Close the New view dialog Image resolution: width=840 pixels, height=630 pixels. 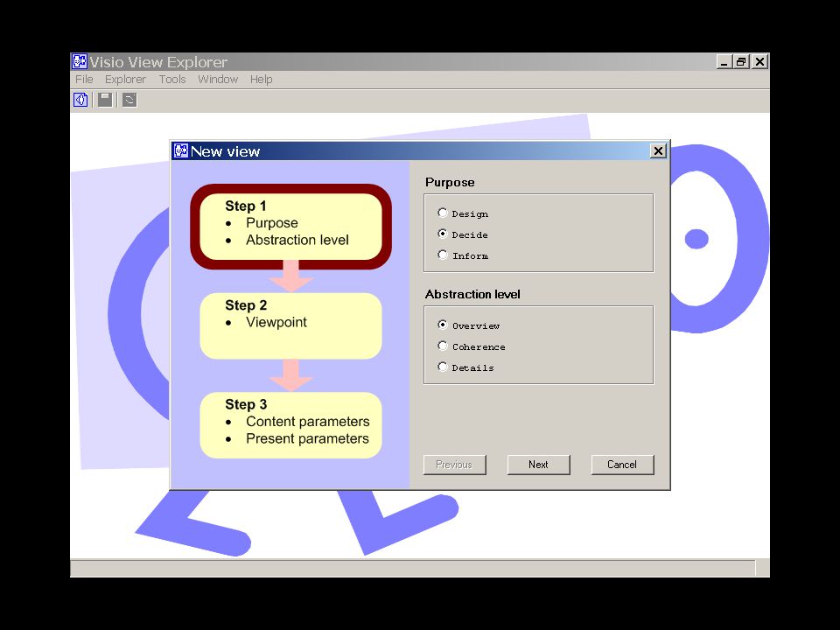(658, 151)
